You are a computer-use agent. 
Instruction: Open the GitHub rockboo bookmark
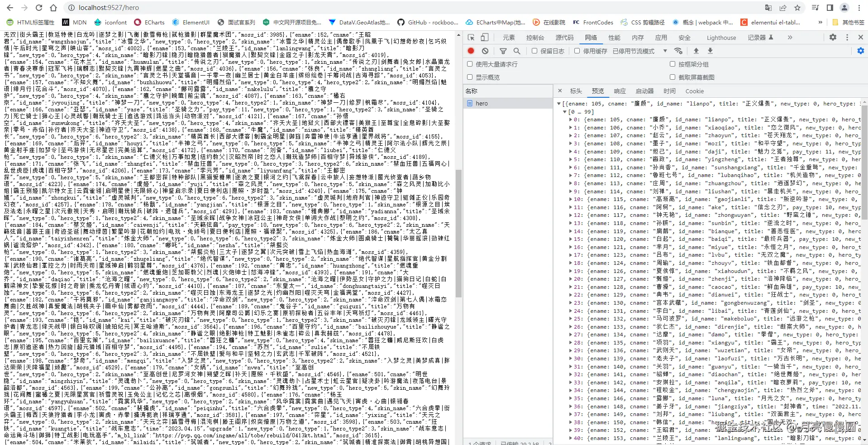point(428,22)
